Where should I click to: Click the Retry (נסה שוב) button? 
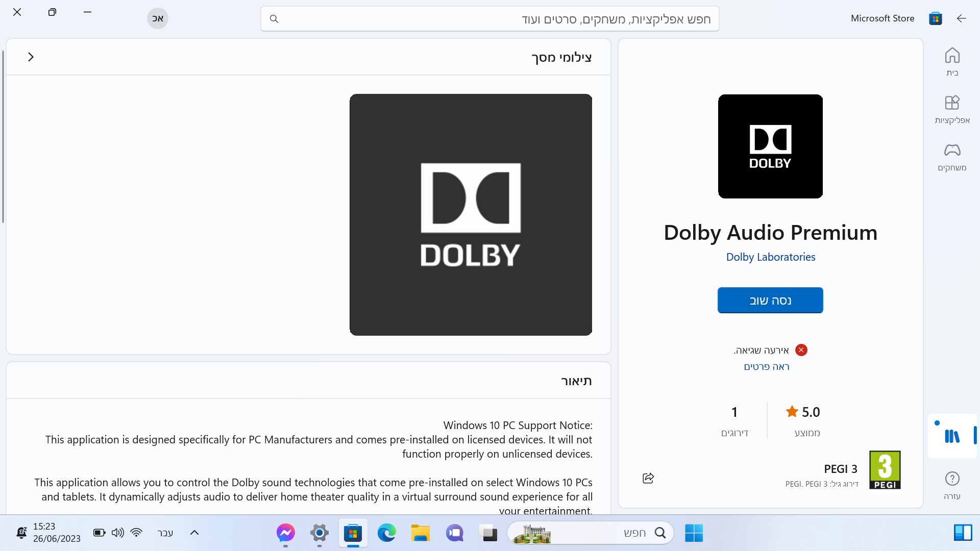click(770, 300)
